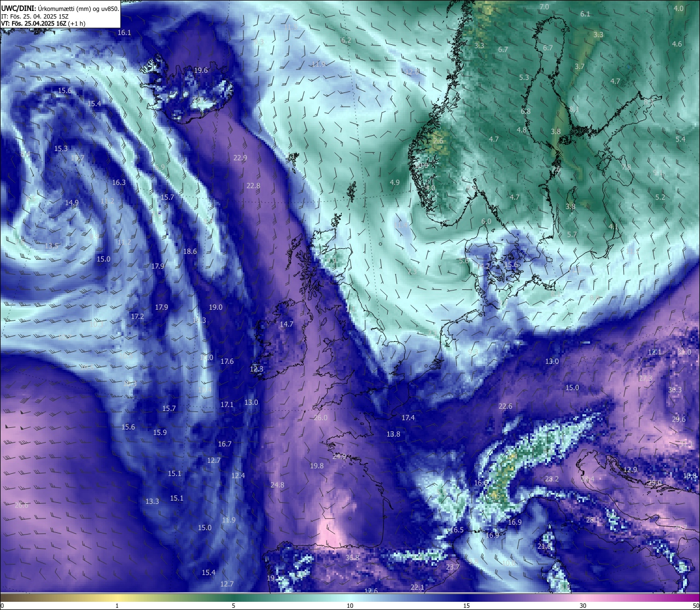
Task: Click the 7.0 value at top
Action: (544, 7)
